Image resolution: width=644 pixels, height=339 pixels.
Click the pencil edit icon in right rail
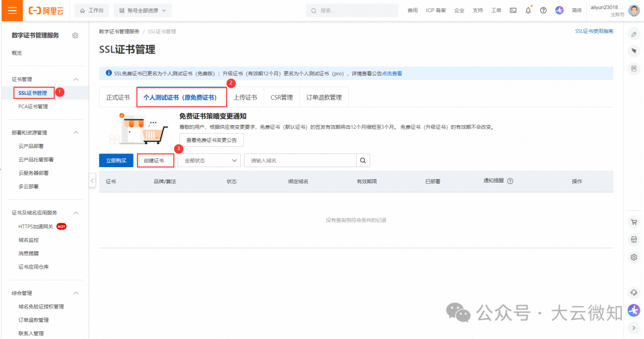634,34
